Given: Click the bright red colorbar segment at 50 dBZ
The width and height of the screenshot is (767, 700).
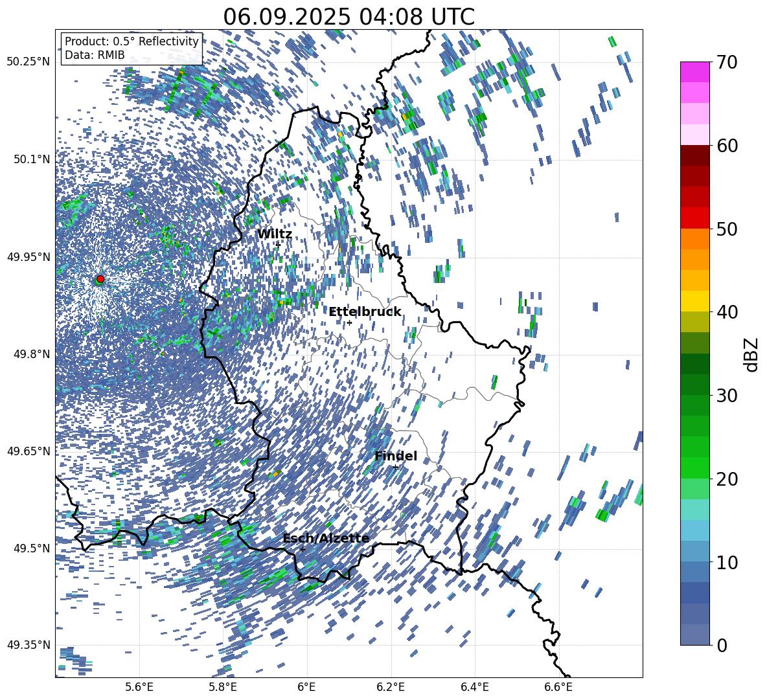Looking at the screenshot, I should tap(694, 218).
